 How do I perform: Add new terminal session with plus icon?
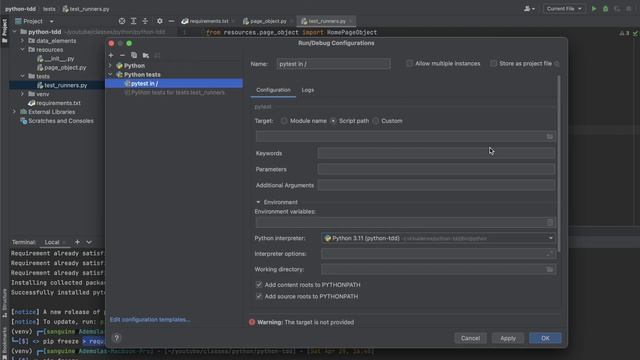click(77, 242)
